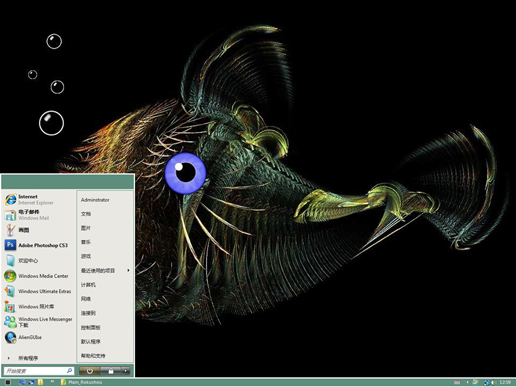Open Computer from the Start menu
This screenshot has width=516, height=387.
click(x=88, y=285)
